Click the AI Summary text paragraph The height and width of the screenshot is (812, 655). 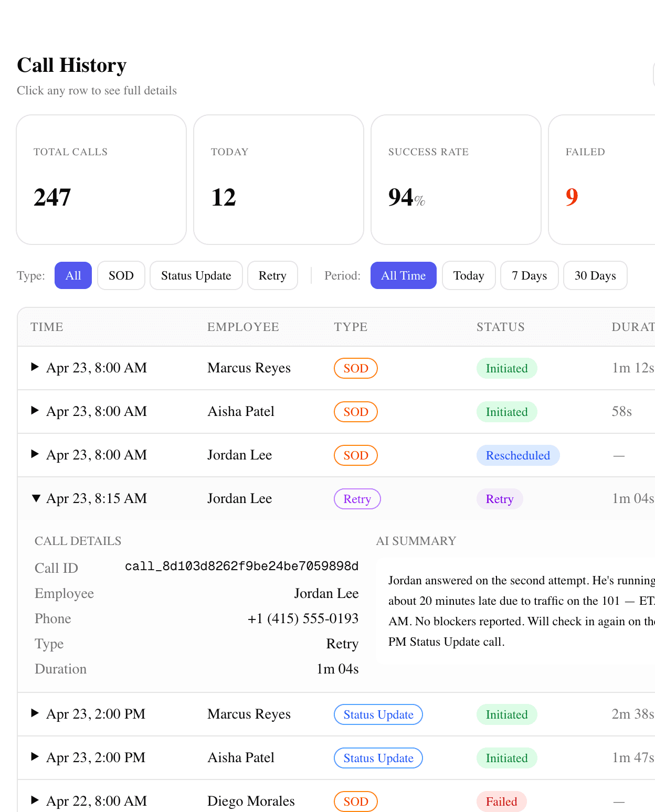pyautogui.click(x=521, y=611)
